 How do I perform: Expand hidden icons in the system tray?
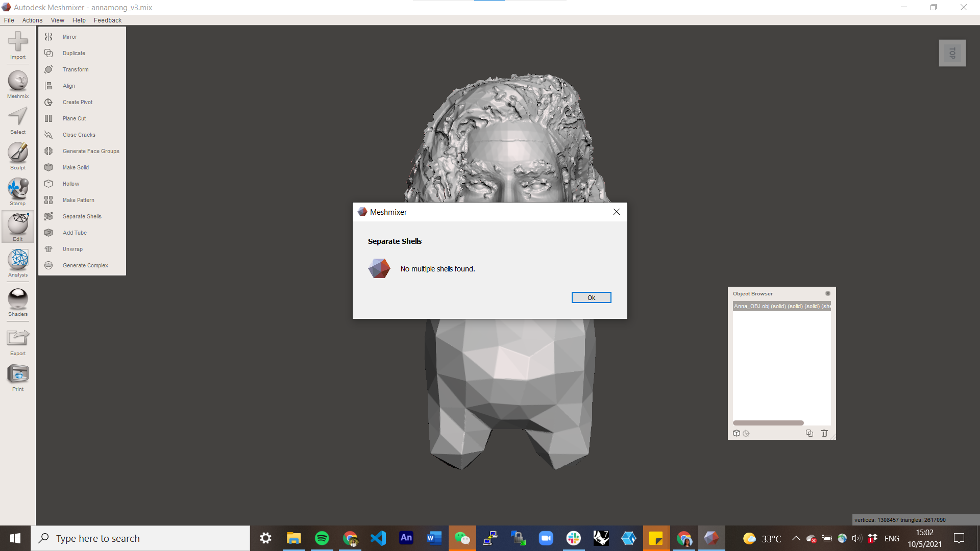click(x=796, y=538)
